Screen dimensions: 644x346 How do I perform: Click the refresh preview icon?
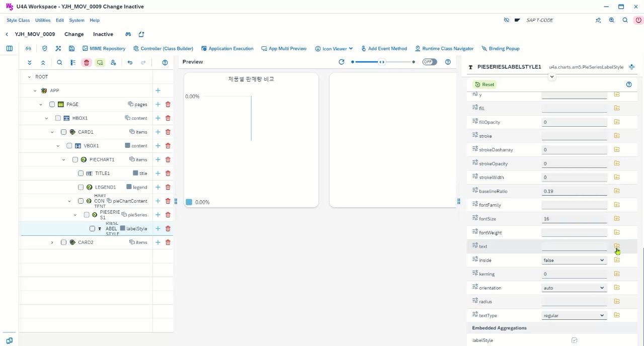tap(342, 62)
